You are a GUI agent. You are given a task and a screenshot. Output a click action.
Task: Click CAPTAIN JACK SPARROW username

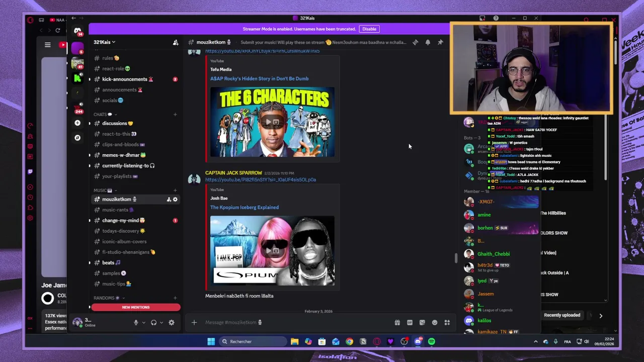coord(233,173)
